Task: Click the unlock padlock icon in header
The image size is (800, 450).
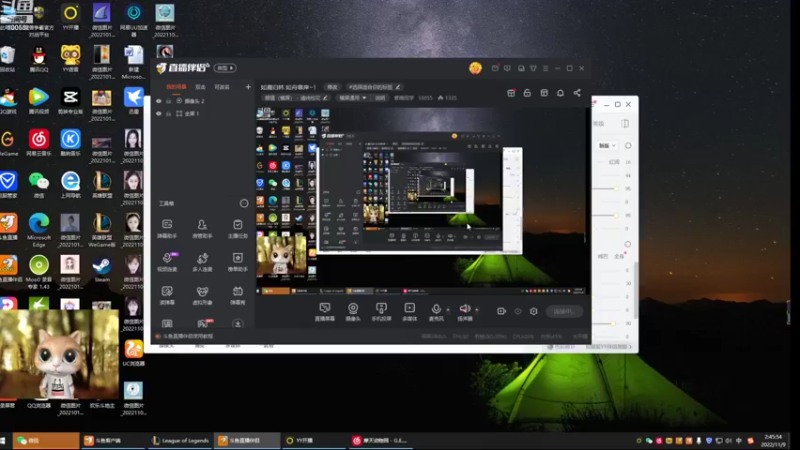Action: (527, 92)
